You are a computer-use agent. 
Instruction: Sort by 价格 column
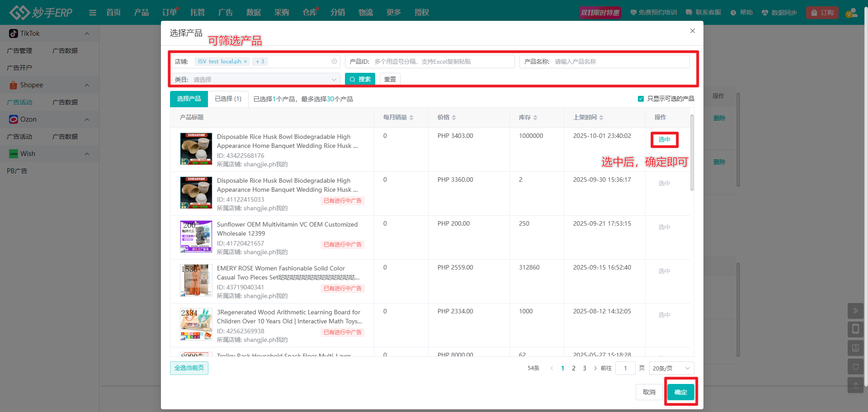click(x=453, y=118)
